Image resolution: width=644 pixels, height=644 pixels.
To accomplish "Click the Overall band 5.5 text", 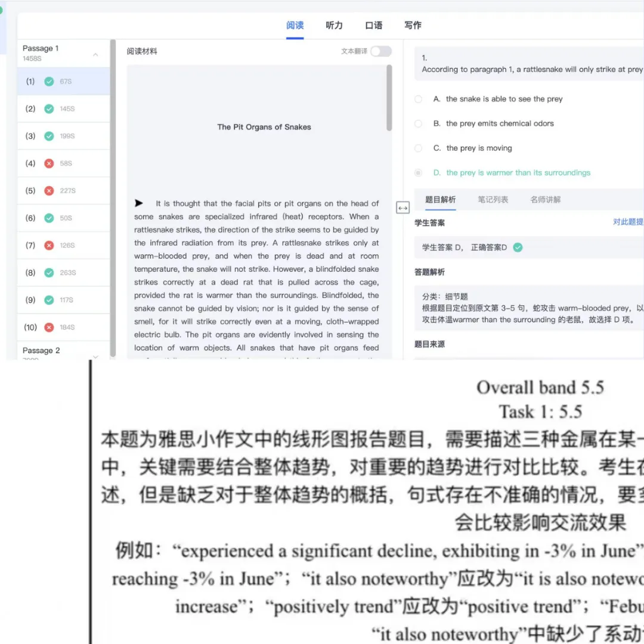I will click(x=540, y=388).
